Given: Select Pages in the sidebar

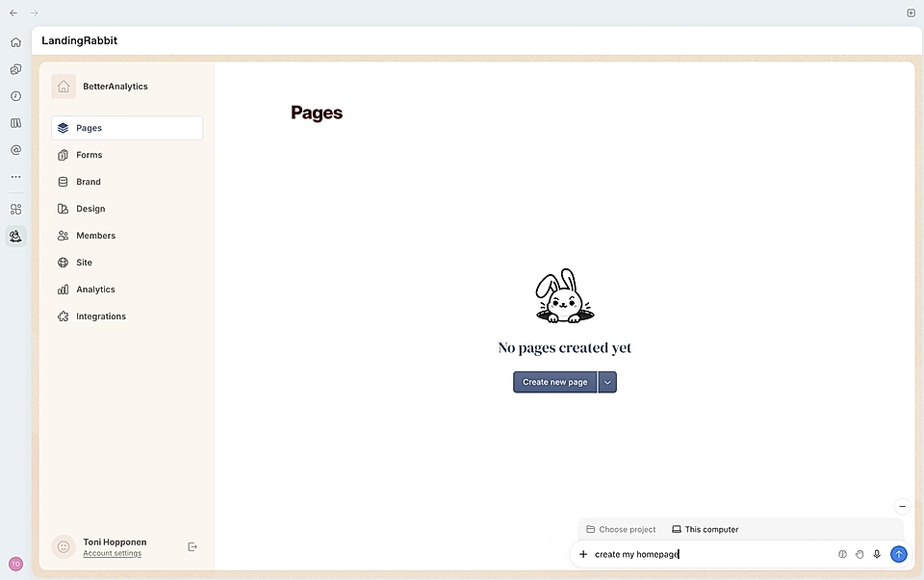Looking at the screenshot, I should coord(127,128).
